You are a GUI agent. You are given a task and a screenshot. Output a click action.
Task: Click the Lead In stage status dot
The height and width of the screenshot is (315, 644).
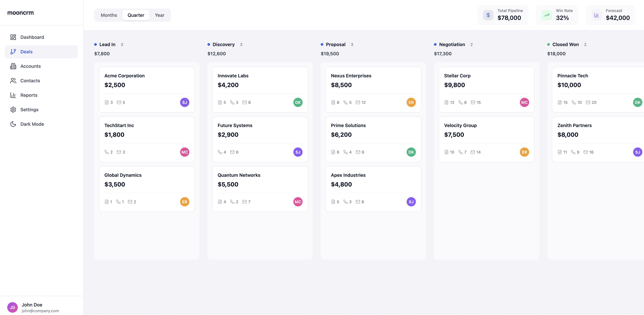pos(95,44)
